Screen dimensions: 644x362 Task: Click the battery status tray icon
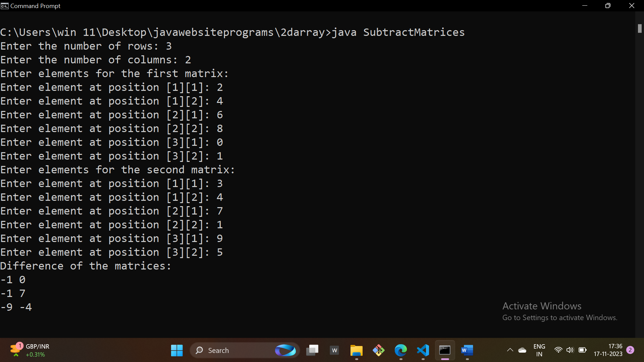point(583,350)
